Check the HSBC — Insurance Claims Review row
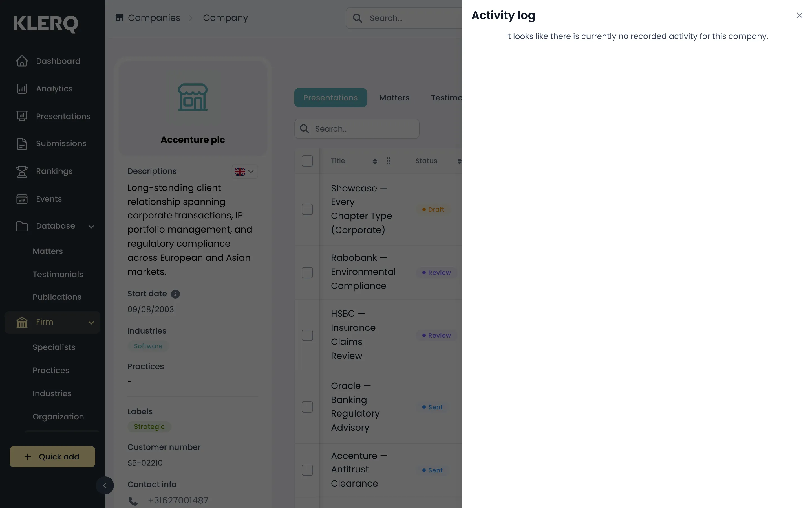The height and width of the screenshot is (508, 812). (x=307, y=335)
